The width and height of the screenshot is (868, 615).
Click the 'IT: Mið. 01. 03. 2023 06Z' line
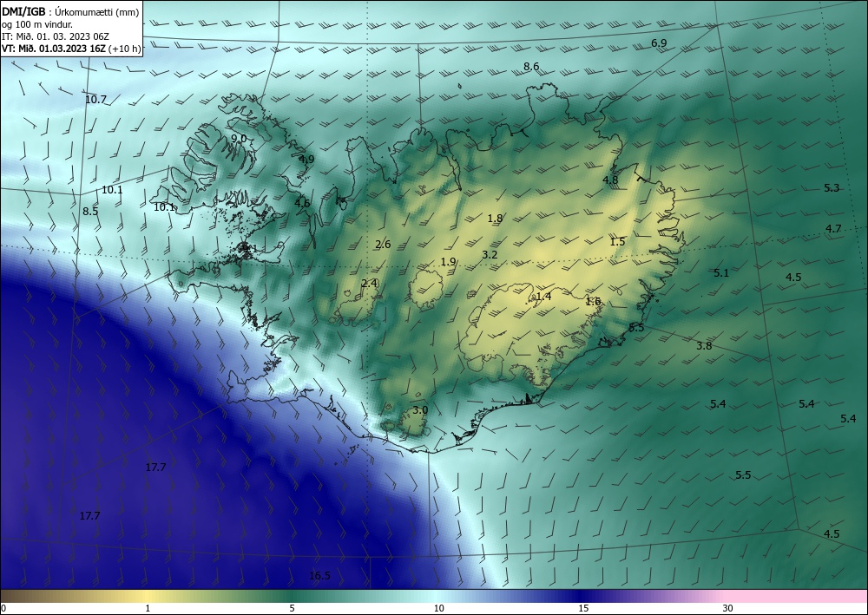(56, 36)
